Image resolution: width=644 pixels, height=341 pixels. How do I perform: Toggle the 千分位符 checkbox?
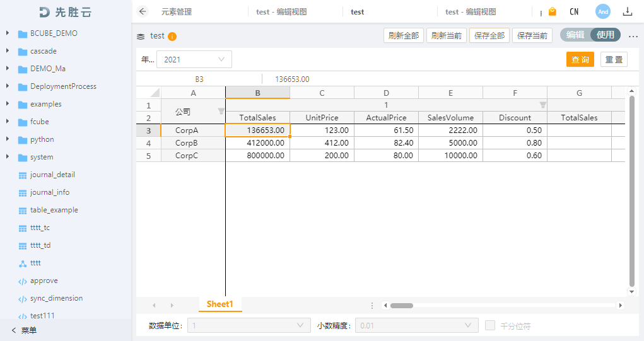click(490, 325)
